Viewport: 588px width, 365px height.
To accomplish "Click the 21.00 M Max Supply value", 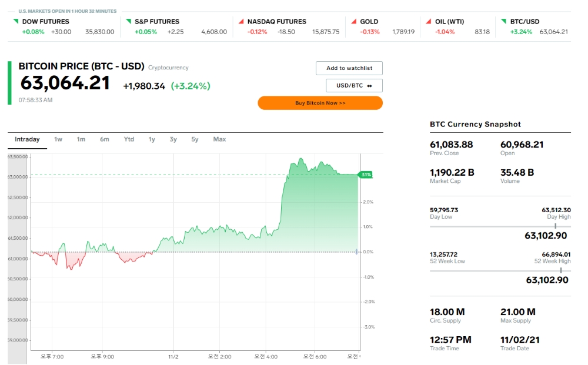I will [518, 312].
